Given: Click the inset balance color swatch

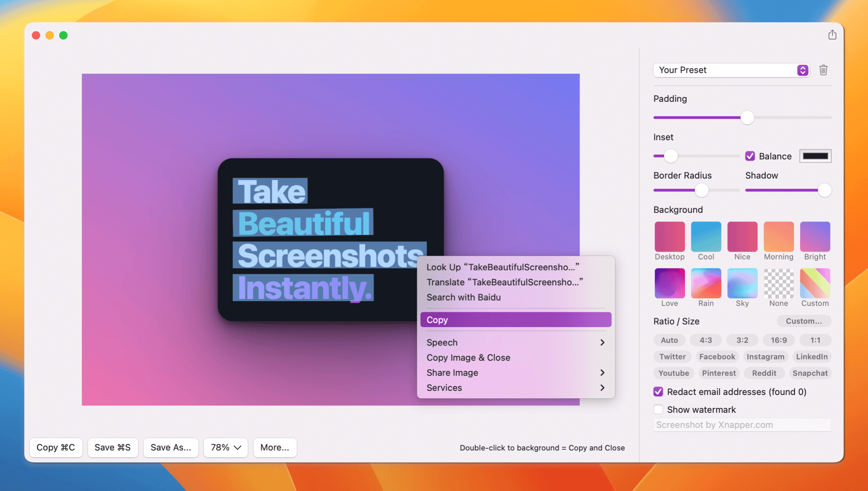Looking at the screenshot, I should click(815, 156).
